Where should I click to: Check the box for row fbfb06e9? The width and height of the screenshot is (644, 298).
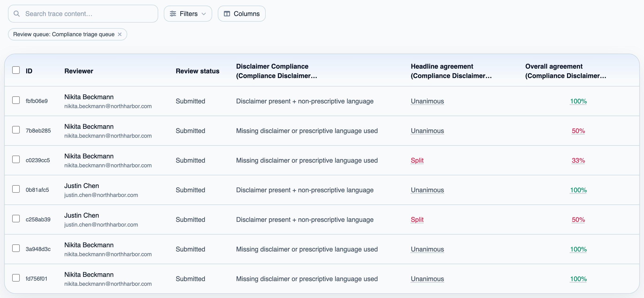16,100
